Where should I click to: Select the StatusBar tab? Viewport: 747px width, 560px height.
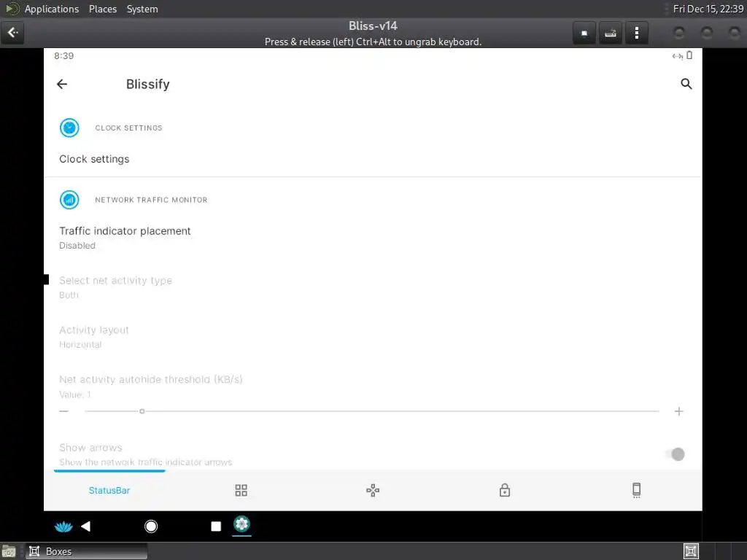(x=109, y=491)
